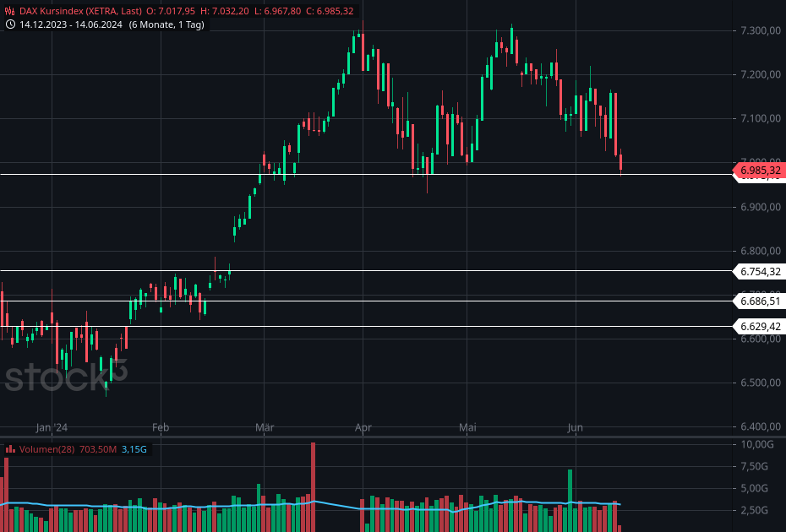Image resolution: width=786 pixels, height=532 pixels.
Task: Click the 703,50M average volume value
Action: [98, 449]
